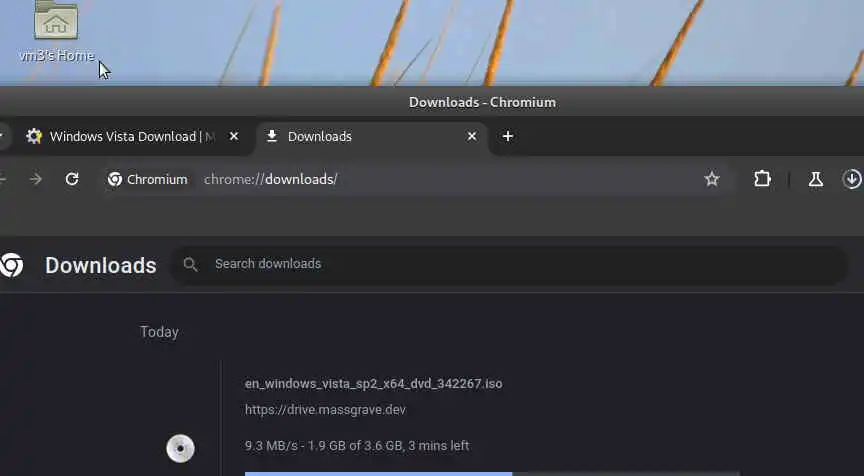Open Chrome Labs flask icon
864x476 pixels.
point(816,179)
